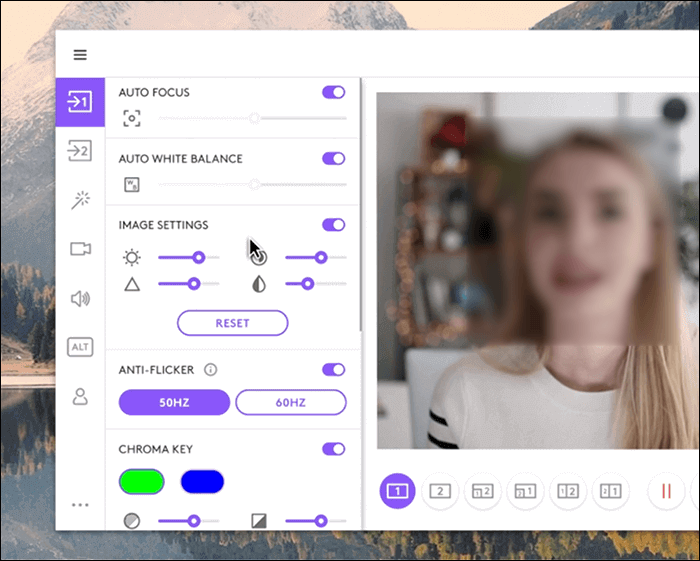Select the Source 2 sidebar tab
The height and width of the screenshot is (561, 700).
pyautogui.click(x=80, y=151)
